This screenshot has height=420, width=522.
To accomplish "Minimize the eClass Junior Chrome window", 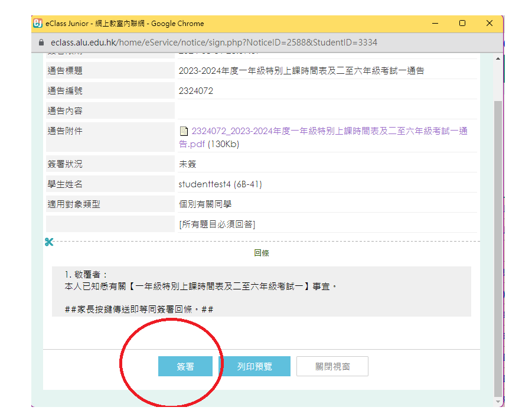I will click(x=435, y=24).
